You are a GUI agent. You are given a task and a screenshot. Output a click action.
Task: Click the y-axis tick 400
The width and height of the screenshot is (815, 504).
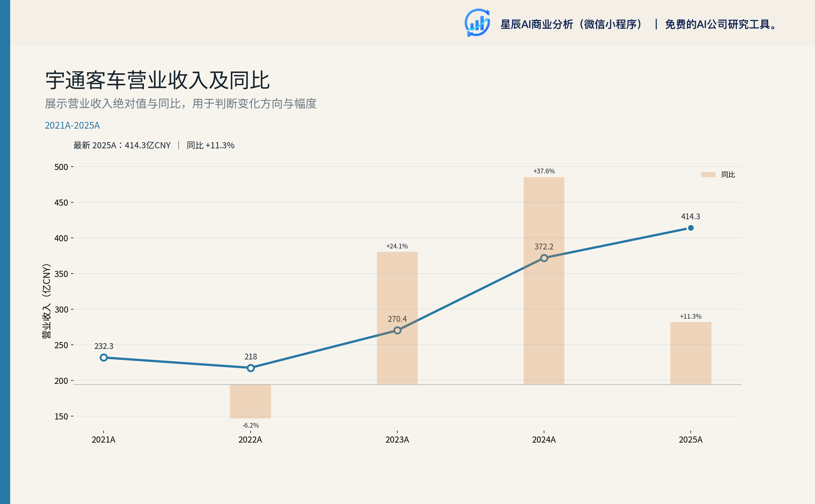coord(61,238)
